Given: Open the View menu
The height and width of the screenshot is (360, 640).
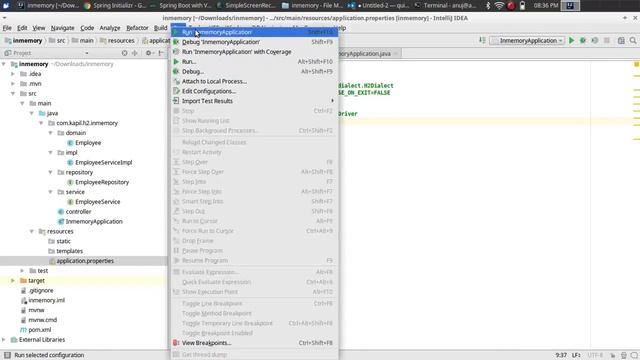Looking at the screenshot, I should [39, 28].
